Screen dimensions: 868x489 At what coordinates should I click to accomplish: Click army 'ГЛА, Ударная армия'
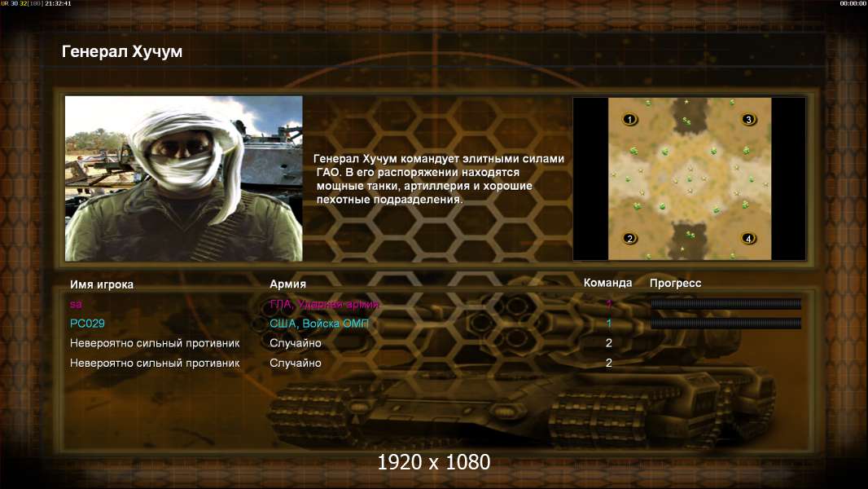pyautogui.click(x=324, y=304)
